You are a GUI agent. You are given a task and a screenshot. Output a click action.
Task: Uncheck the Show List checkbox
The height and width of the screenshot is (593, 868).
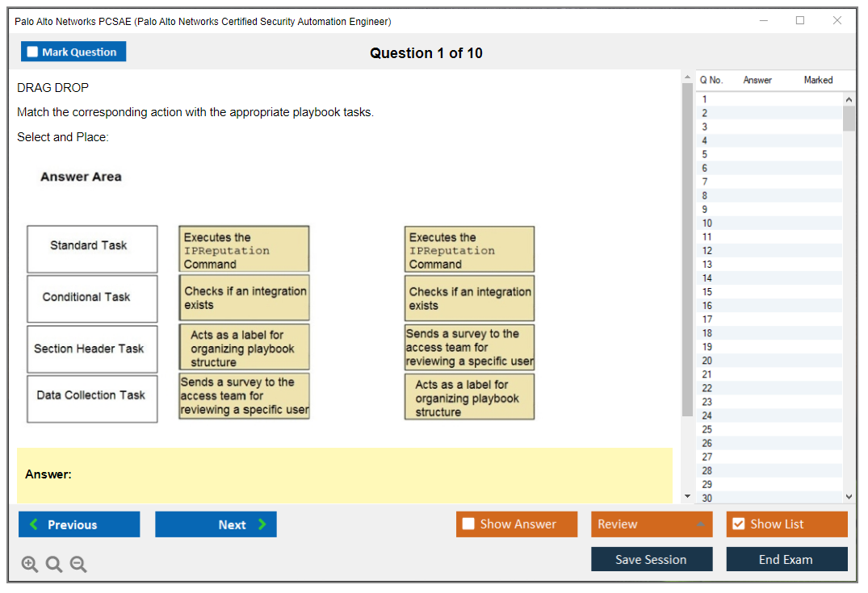[x=738, y=524]
